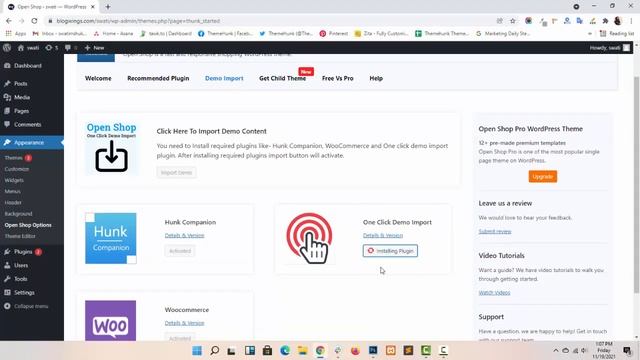Screen dimensions: 640x360
Task: Open Header submenu item
Action: click(x=13, y=202)
